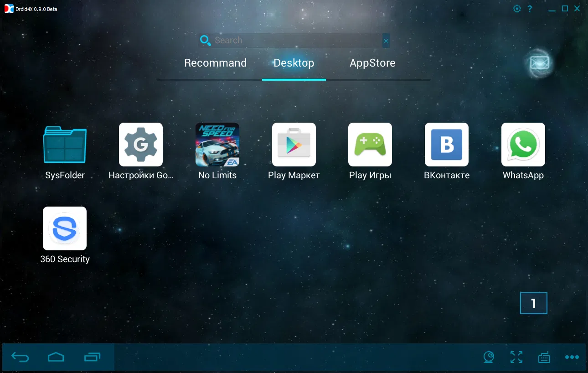
Task: Launch the Play Маркет store app
Action: coord(294,145)
